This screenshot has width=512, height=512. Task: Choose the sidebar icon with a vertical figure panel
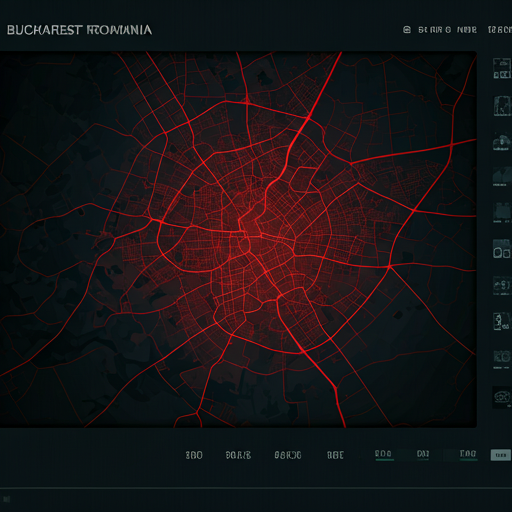coord(502,322)
